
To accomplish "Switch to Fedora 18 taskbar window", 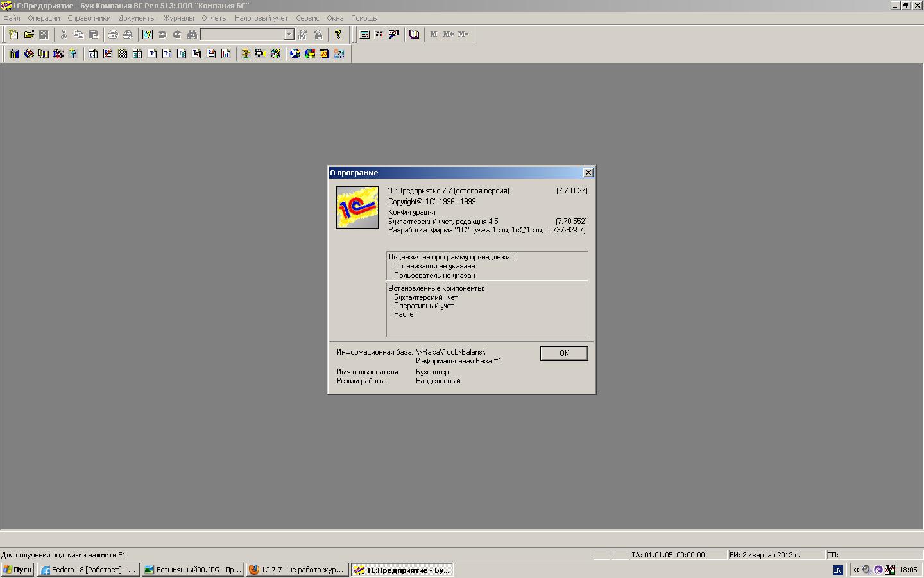I will click(x=88, y=570).
